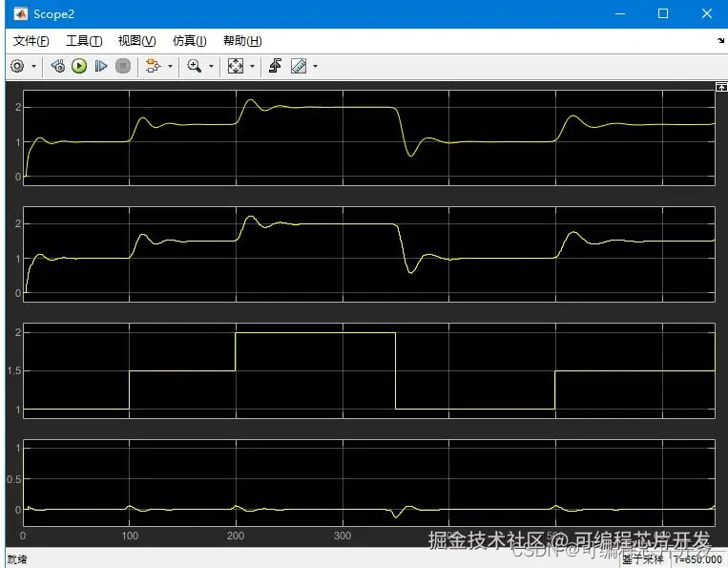Viewport: 728px width, 568px height.
Task: Minimize the Scope2 window
Action: [620, 14]
